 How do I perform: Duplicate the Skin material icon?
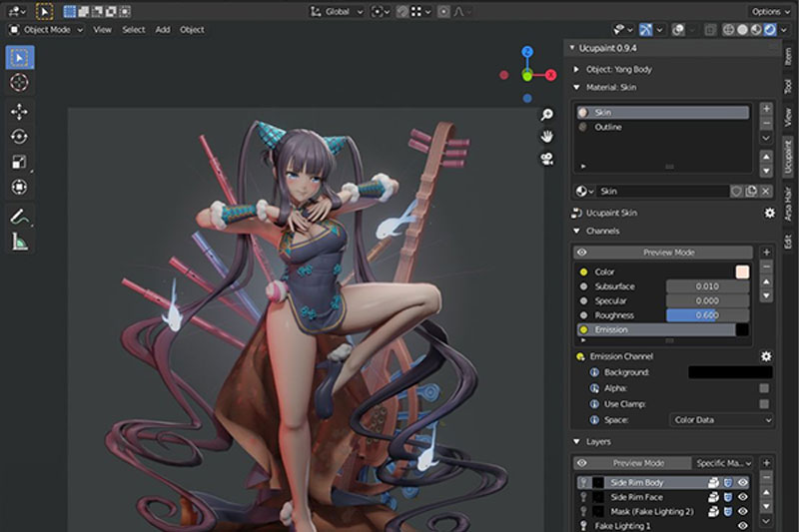tap(751, 191)
